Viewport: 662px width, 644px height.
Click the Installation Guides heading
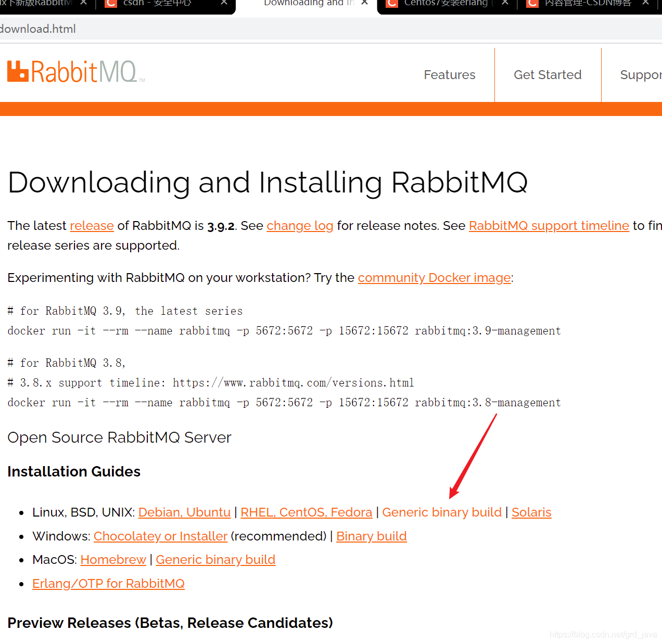tap(74, 472)
